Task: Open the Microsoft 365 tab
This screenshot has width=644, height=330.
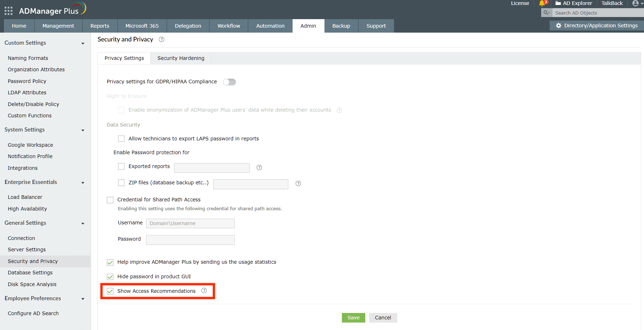Action: 142,26
